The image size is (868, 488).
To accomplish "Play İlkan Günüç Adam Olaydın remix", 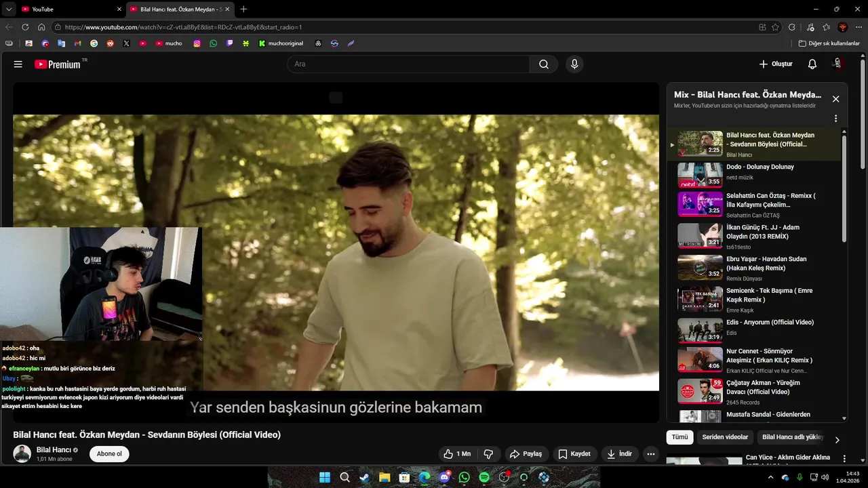I will (x=753, y=237).
